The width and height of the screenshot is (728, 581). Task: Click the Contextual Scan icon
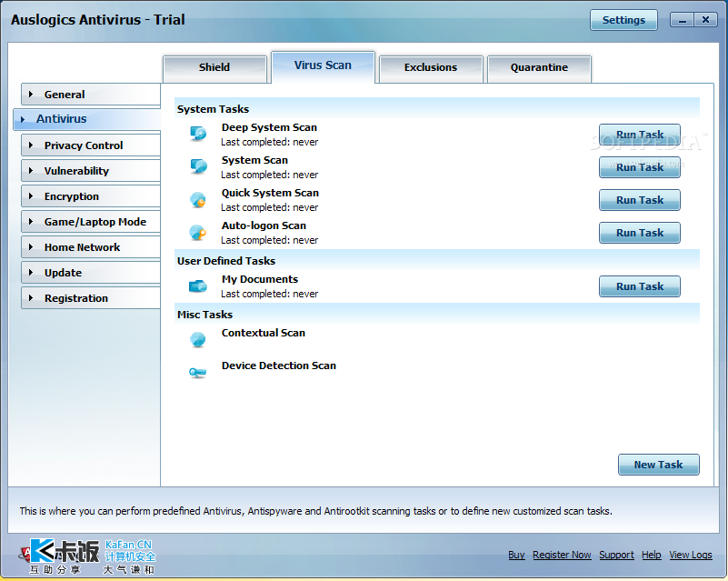point(198,339)
